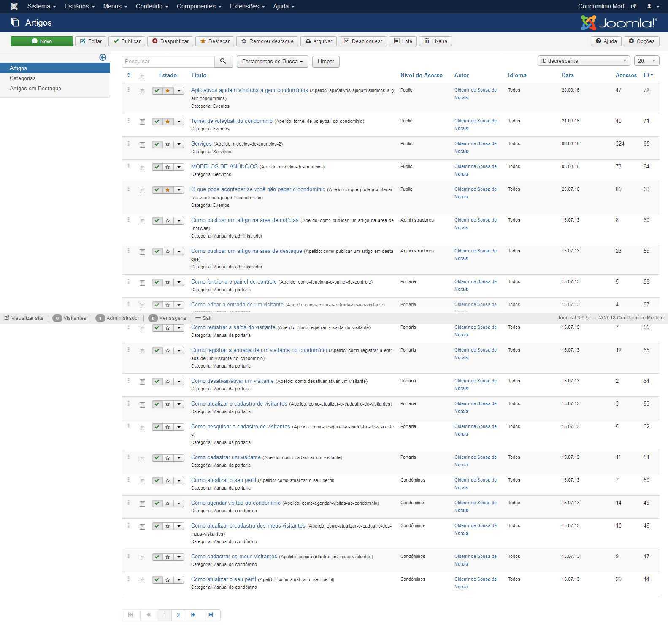Screen dimensions: 668x644
Task: Check the select-all checkbox in table header
Action: [x=142, y=76]
